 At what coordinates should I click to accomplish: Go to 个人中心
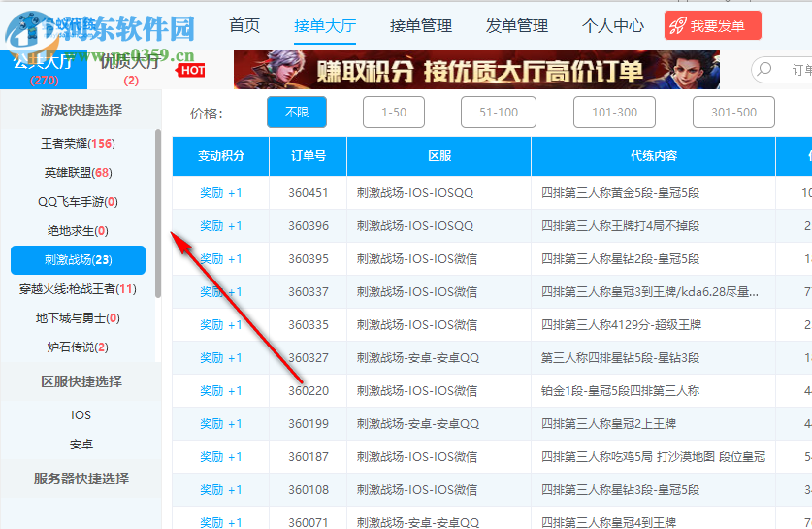tap(612, 25)
